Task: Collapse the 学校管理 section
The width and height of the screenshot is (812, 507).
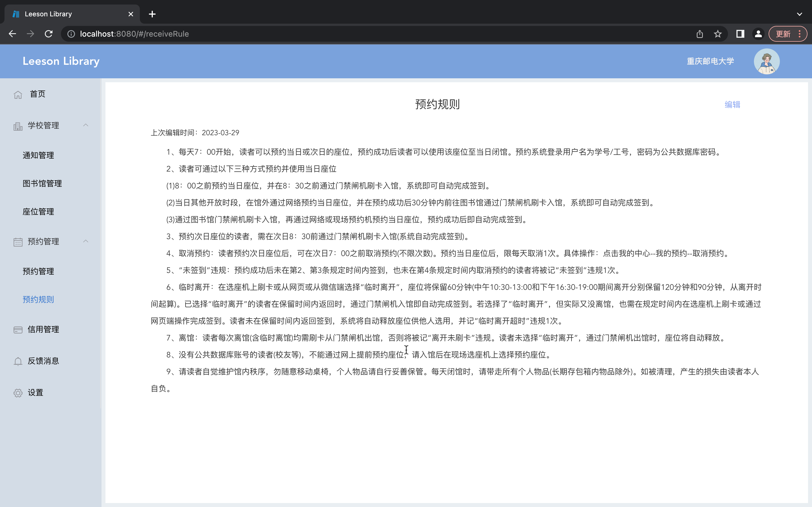Action: pyautogui.click(x=85, y=125)
